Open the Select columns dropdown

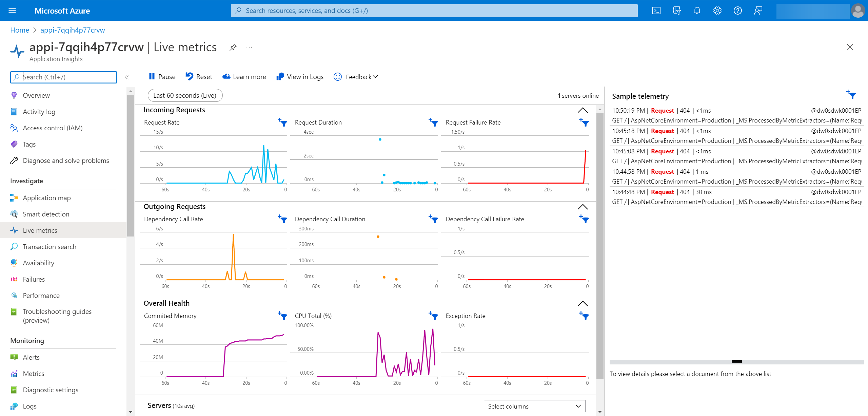coord(534,406)
